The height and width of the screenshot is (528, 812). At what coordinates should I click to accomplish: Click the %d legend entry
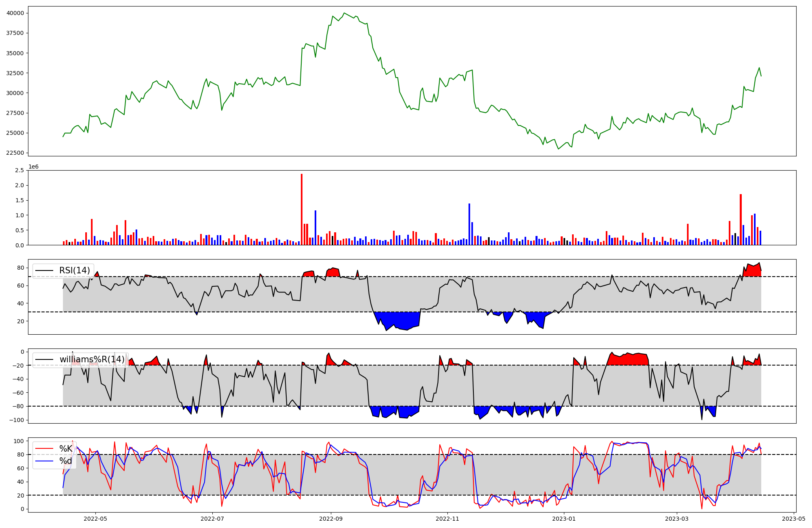tap(66, 461)
